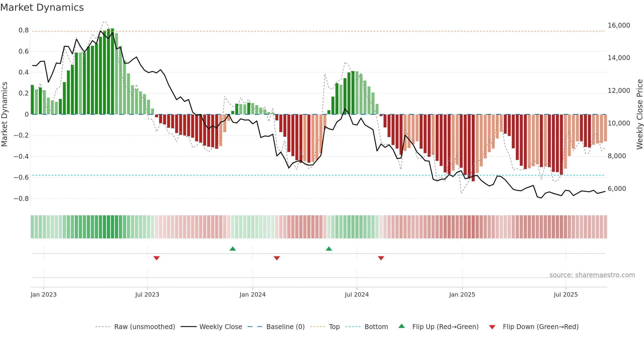644x362 pixels.
Task: Click the −0.6 left-axis tick label
Action: [21, 178]
